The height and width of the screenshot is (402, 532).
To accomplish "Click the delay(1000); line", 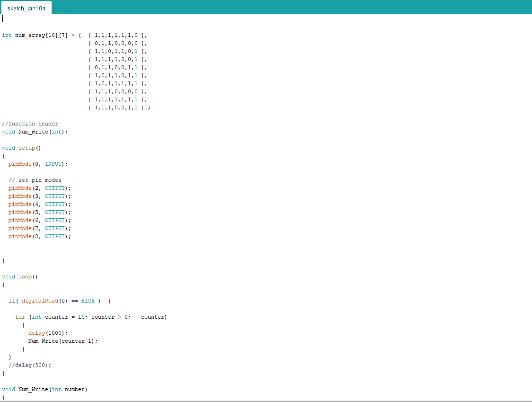I will click(x=48, y=333).
